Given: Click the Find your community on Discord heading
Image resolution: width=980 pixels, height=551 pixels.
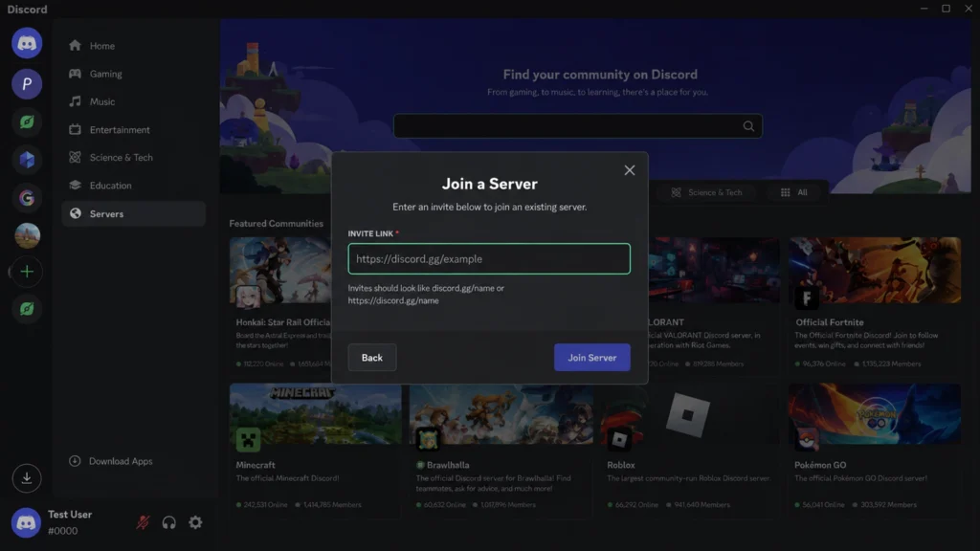Looking at the screenshot, I should 600,75.
